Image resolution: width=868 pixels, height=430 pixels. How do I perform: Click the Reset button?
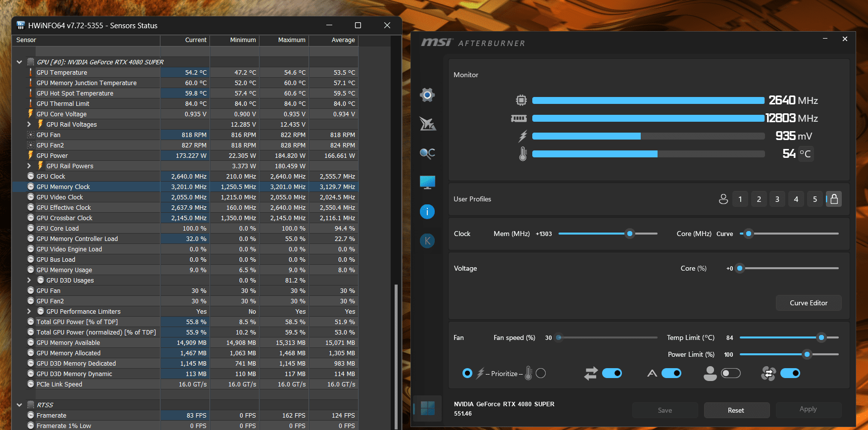pos(736,410)
